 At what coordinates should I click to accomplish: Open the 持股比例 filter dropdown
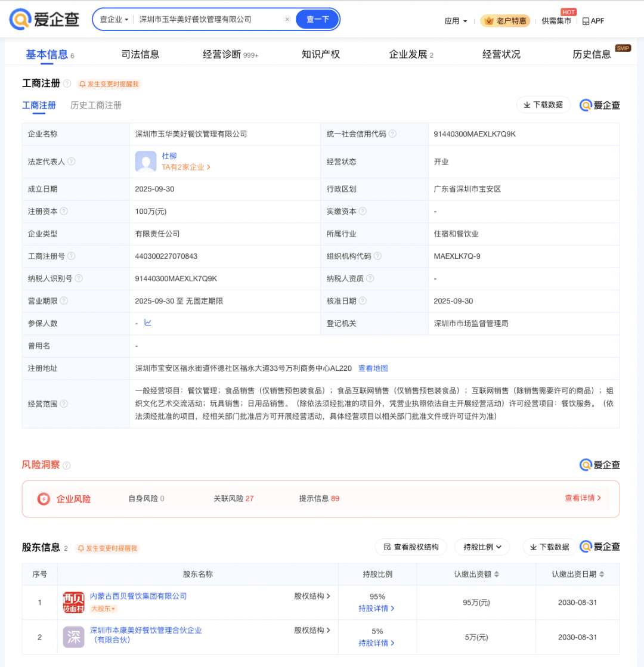pyautogui.click(x=482, y=547)
